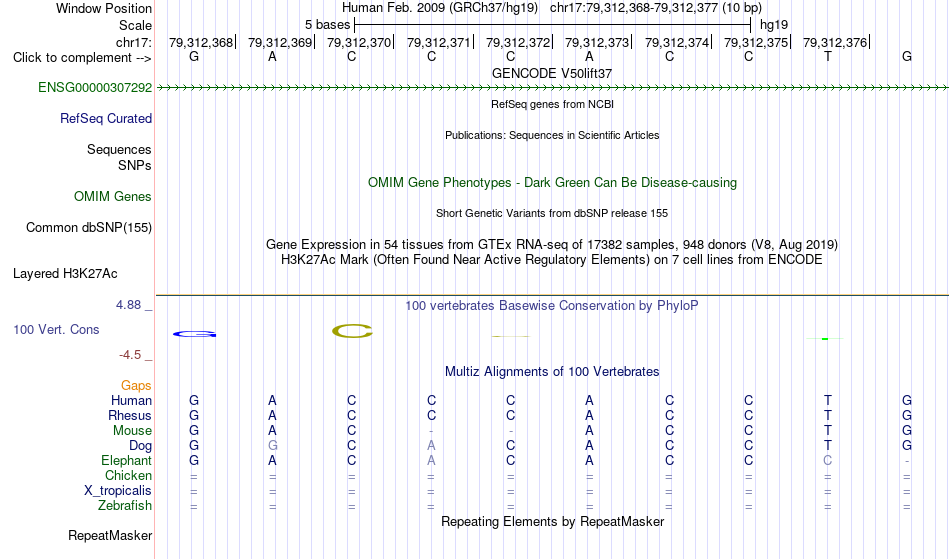Click the Scale label
The image size is (950, 559).
[x=135, y=25]
